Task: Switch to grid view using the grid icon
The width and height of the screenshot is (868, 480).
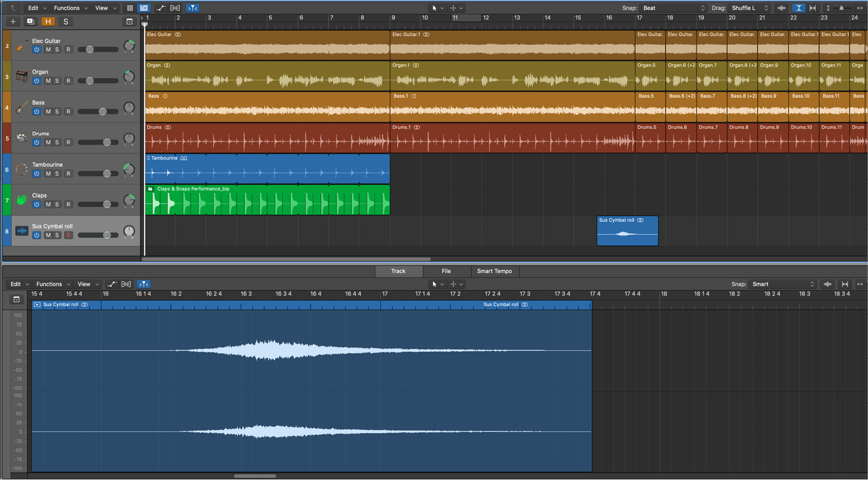Action: [x=129, y=7]
